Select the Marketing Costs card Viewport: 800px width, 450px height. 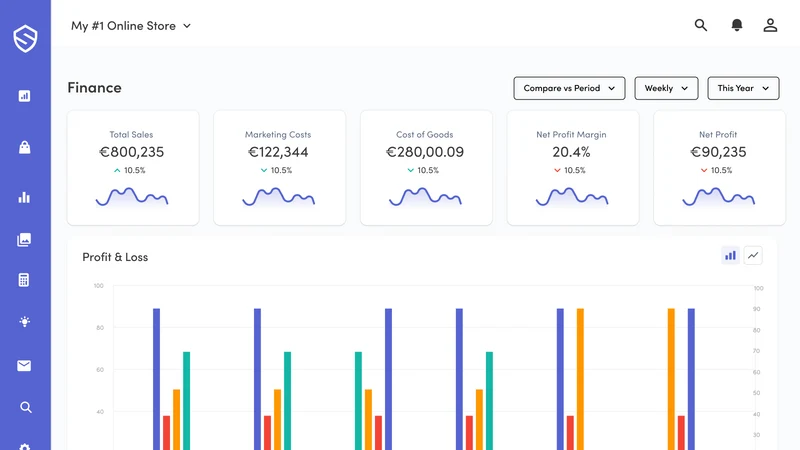click(280, 168)
